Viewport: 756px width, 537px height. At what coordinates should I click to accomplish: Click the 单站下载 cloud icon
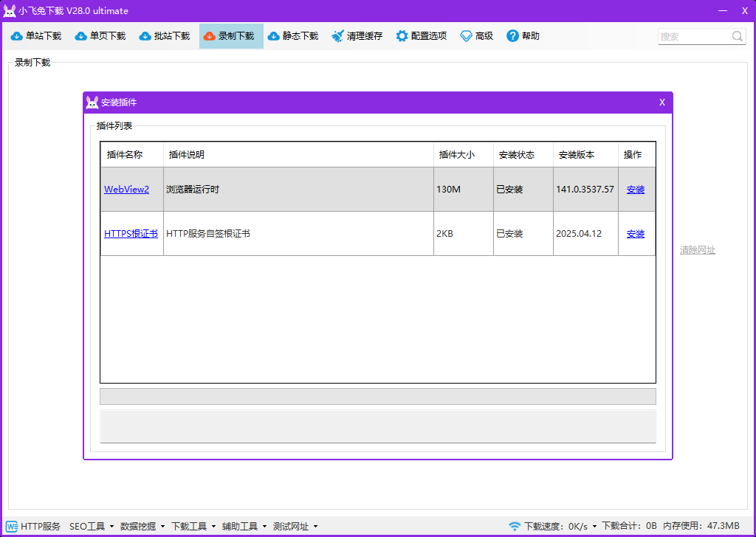tap(17, 36)
